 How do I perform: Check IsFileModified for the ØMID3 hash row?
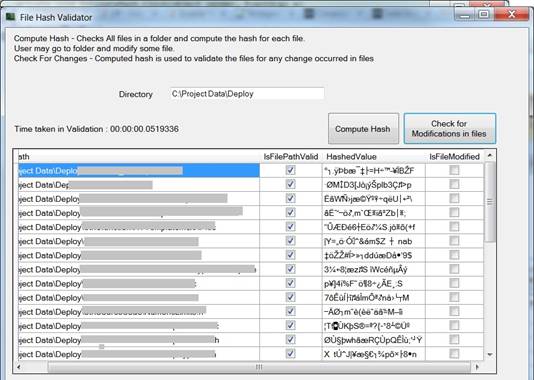pyautogui.click(x=454, y=185)
